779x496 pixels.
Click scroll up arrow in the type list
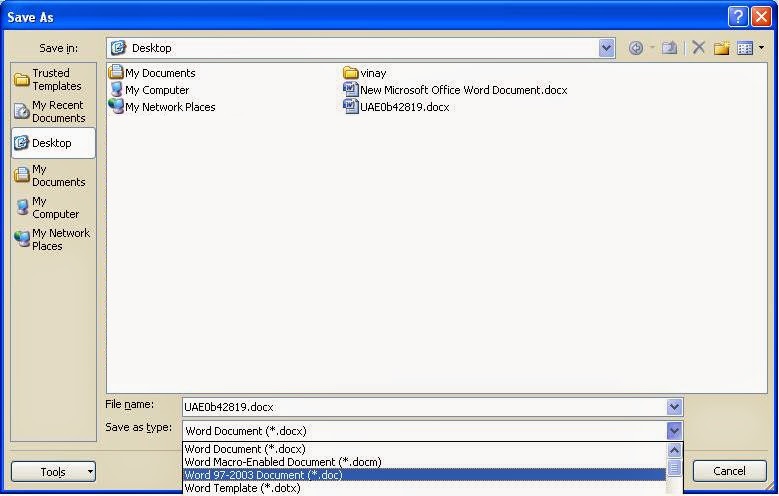tap(674, 450)
